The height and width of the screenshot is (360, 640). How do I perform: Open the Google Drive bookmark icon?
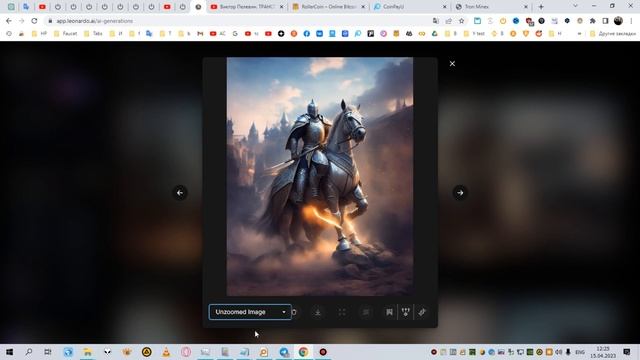(x=435, y=33)
